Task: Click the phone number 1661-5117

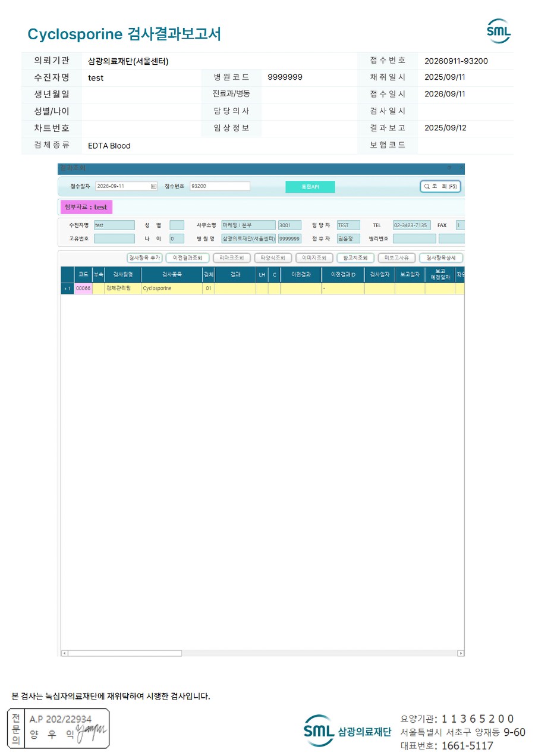Action: [467, 745]
